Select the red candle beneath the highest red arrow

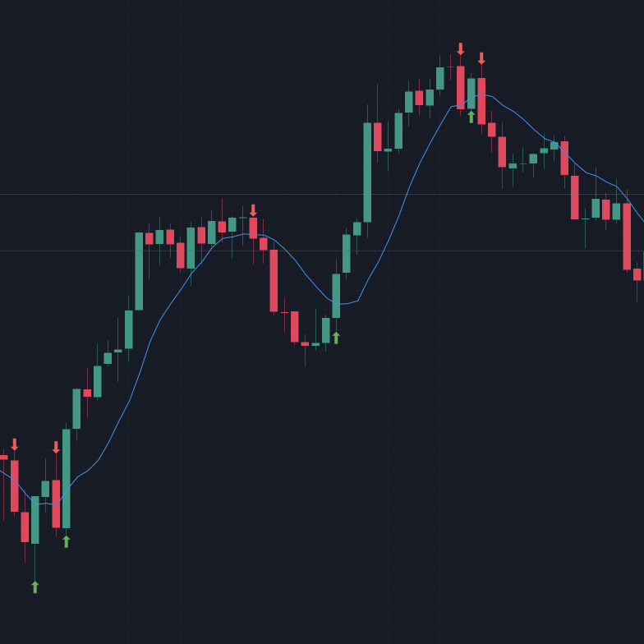461,87
